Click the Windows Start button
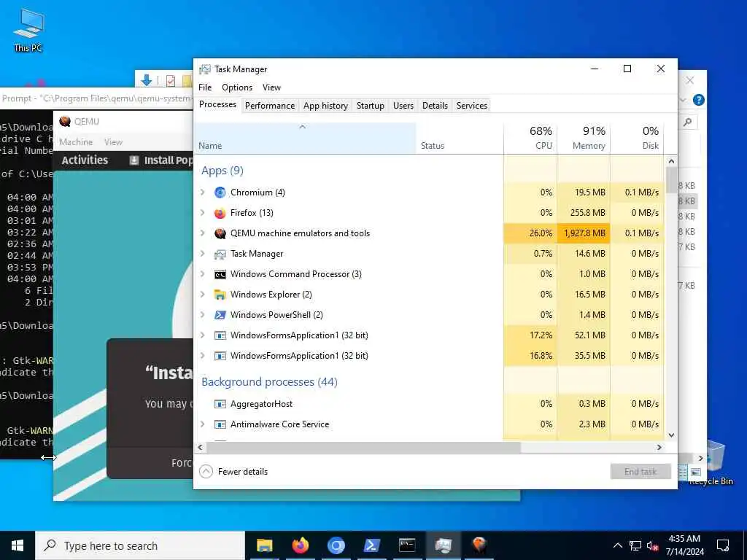Viewport: 747px width, 560px height. [18, 545]
